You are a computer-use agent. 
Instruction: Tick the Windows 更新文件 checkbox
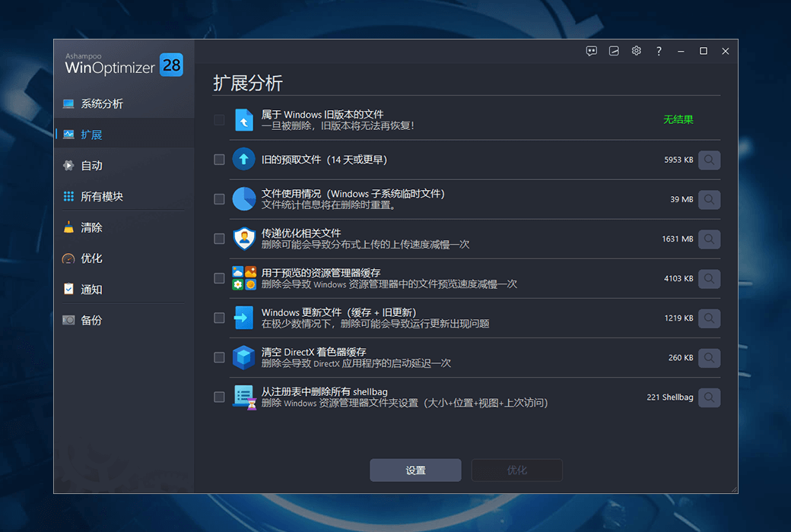point(219,318)
